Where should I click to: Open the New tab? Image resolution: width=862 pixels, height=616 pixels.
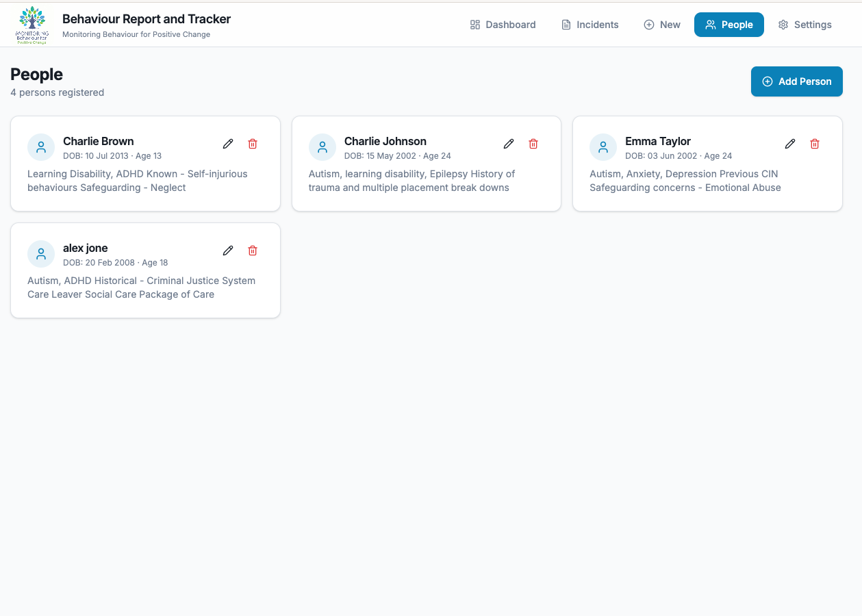[662, 25]
